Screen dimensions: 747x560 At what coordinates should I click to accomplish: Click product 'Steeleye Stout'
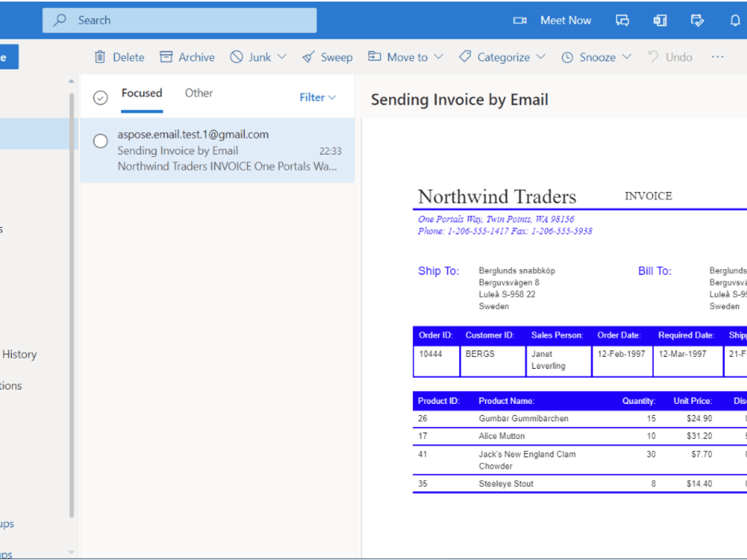point(506,484)
